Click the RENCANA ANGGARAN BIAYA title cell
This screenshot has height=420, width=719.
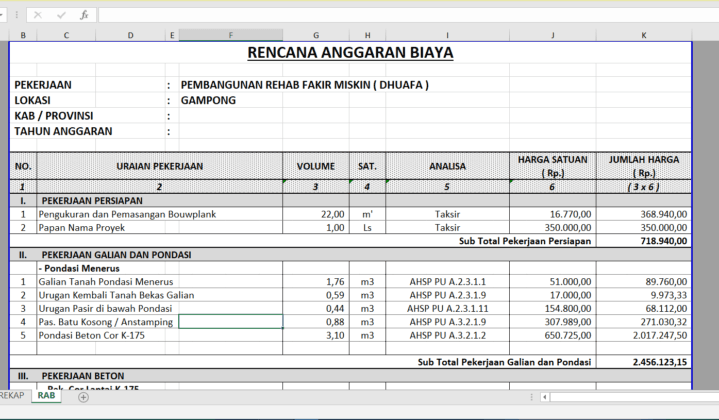[x=350, y=52]
